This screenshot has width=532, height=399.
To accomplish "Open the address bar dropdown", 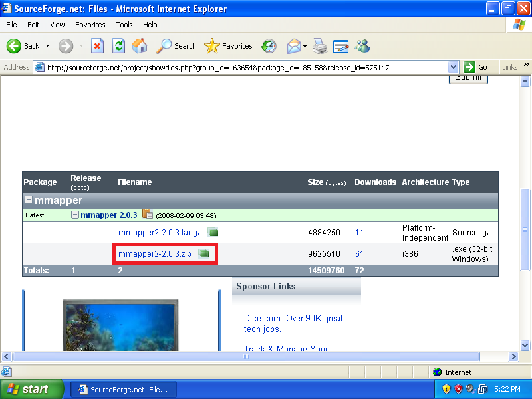I will (x=454, y=67).
